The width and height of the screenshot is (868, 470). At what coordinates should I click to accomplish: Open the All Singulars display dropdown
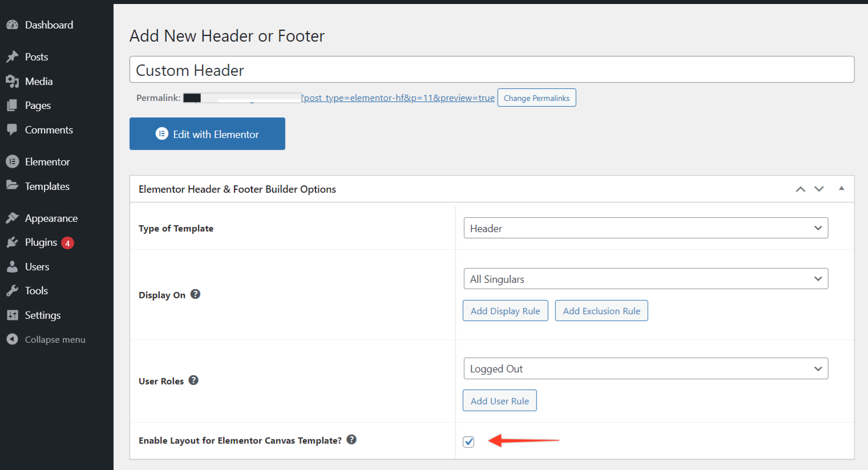[x=645, y=279]
